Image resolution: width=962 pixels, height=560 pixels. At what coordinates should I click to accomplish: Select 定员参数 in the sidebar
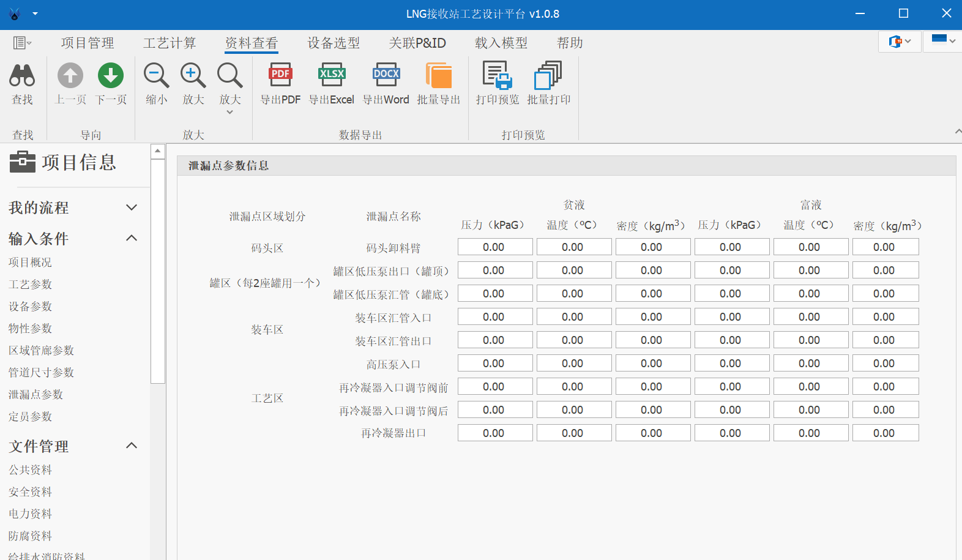pyautogui.click(x=30, y=417)
